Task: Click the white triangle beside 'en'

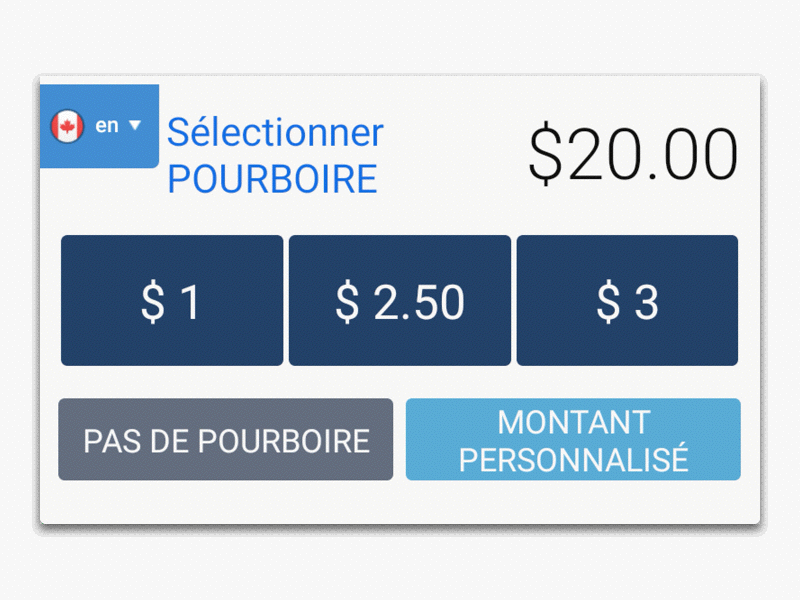Action: pos(135,125)
